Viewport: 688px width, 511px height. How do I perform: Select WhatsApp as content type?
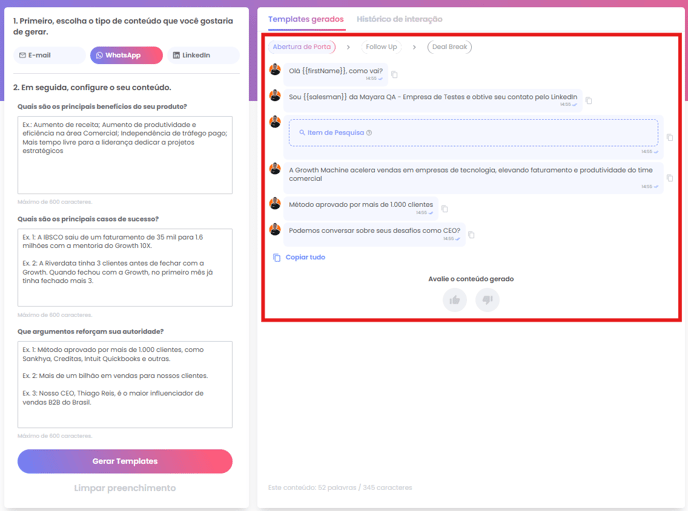126,55
